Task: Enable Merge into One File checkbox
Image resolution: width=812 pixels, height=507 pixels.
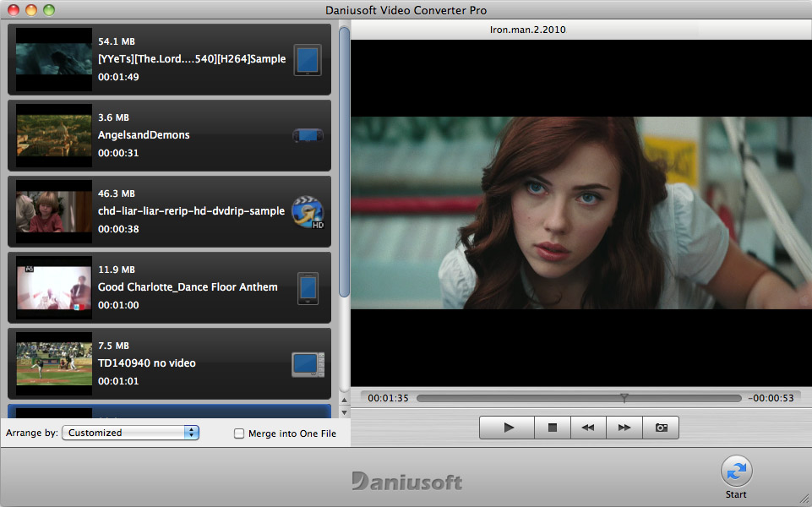Action: [239, 433]
